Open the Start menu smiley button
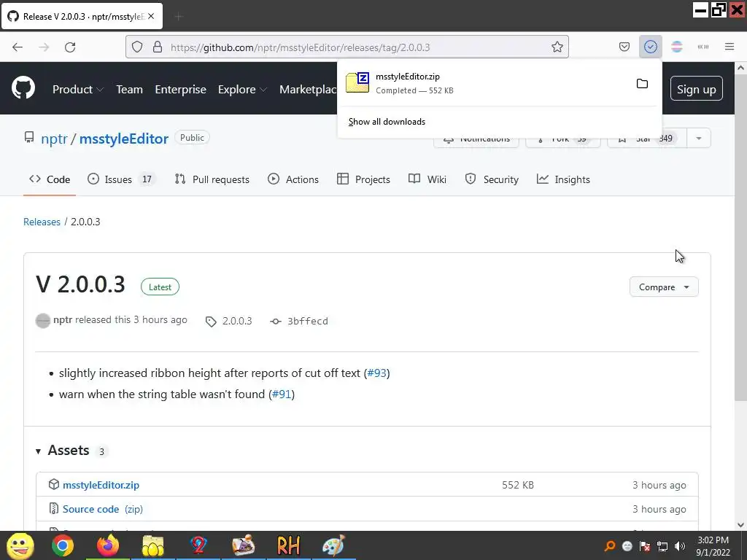Screen dimensions: 747x560 20,545
